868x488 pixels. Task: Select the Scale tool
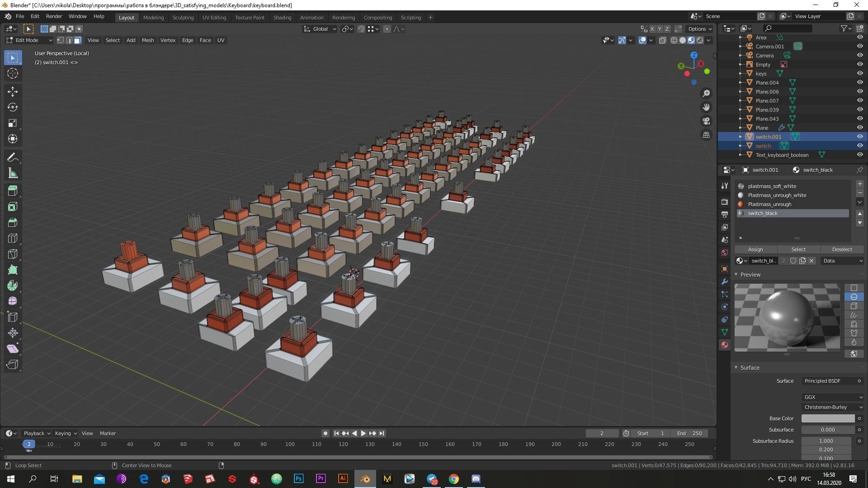coord(13,123)
